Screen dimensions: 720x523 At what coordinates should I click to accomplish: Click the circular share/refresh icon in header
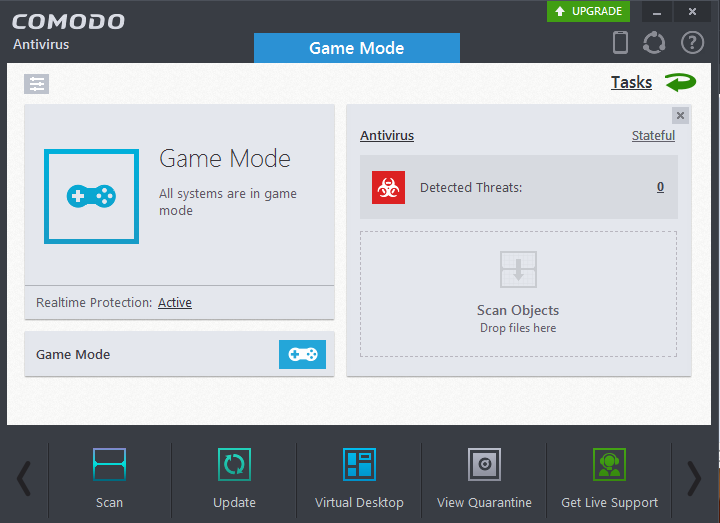point(654,43)
